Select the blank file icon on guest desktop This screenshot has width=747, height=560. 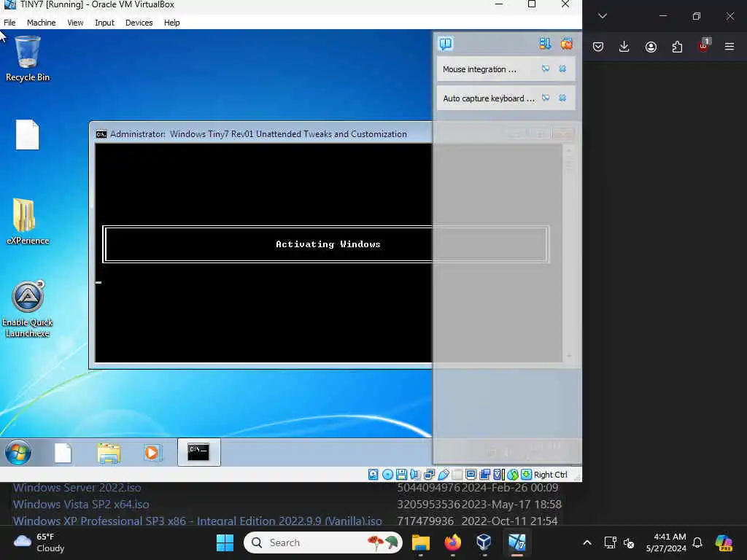(27, 135)
